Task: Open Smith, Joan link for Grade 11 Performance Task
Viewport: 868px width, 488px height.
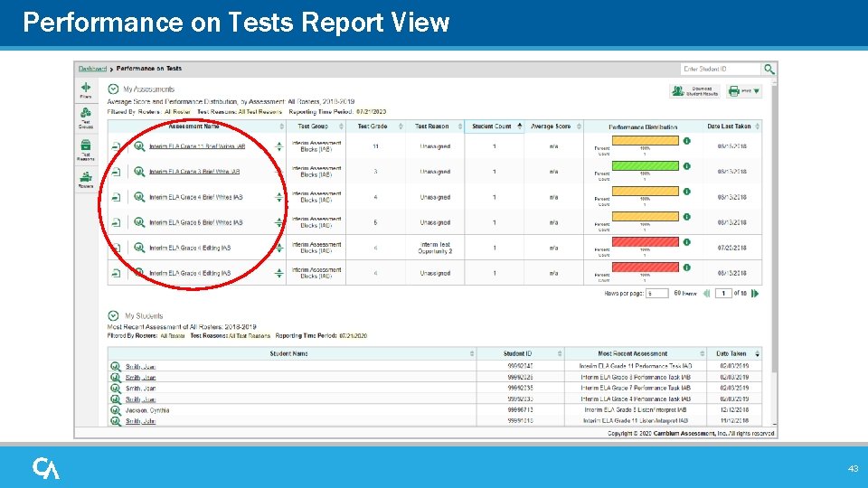Action: (x=141, y=366)
